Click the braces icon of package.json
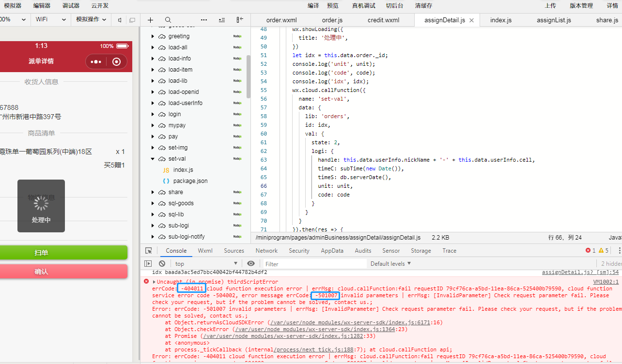Screen dimensions: 622x364 166,181
